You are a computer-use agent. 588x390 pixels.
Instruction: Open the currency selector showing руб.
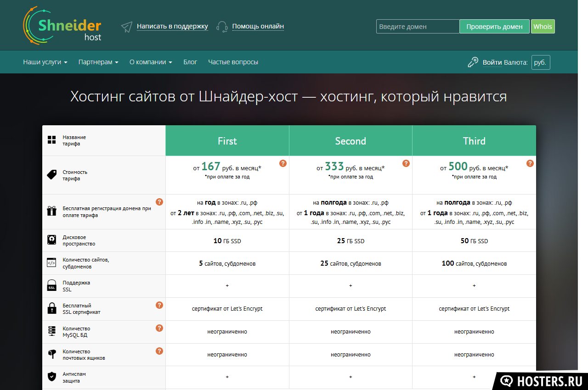click(x=540, y=62)
